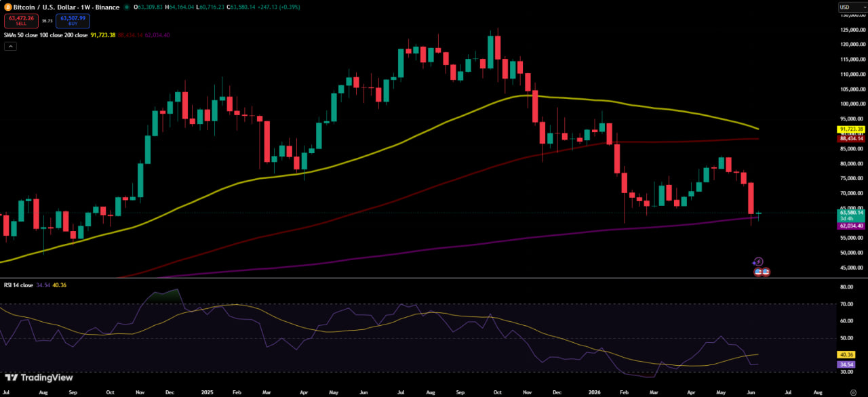Click the yellow 40.36 RSI axis label

[846, 354]
